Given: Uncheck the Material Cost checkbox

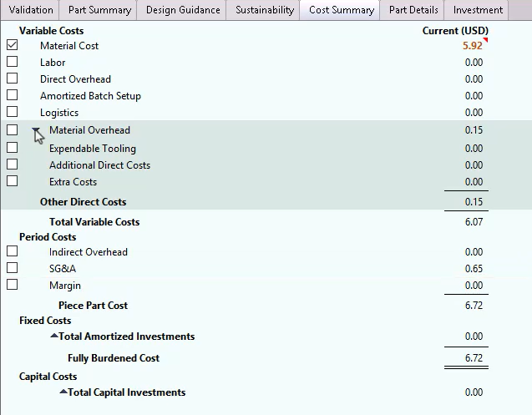Looking at the screenshot, I should [x=12, y=45].
